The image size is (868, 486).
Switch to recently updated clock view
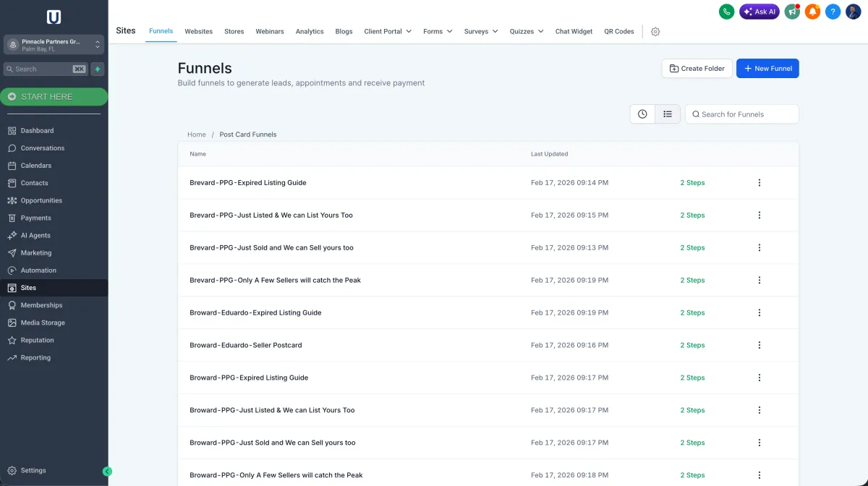(642, 114)
